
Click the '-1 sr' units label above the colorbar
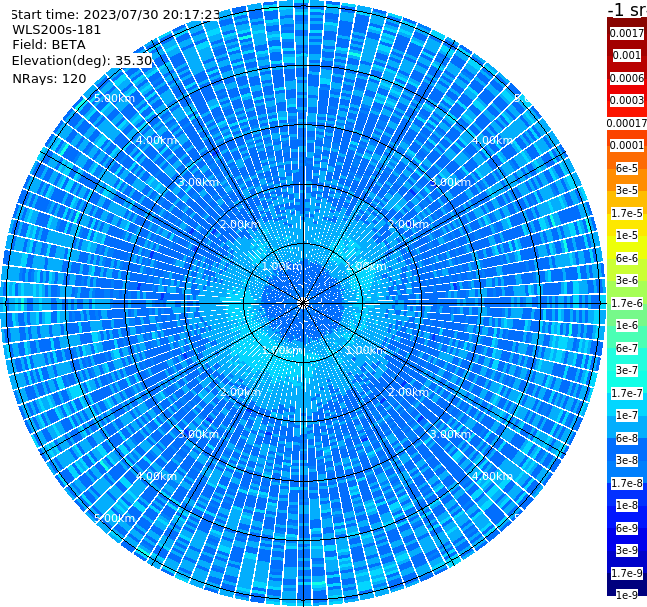[x=627, y=9]
